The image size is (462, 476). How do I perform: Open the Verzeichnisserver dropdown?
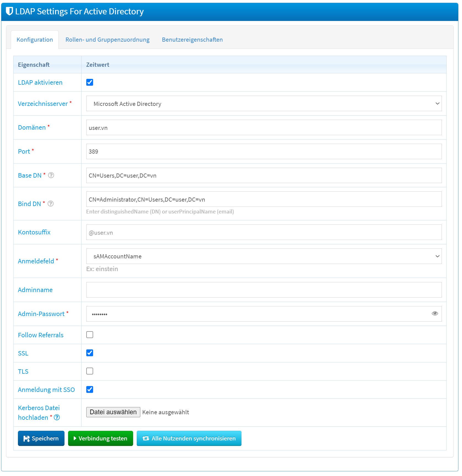[x=264, y=104]
